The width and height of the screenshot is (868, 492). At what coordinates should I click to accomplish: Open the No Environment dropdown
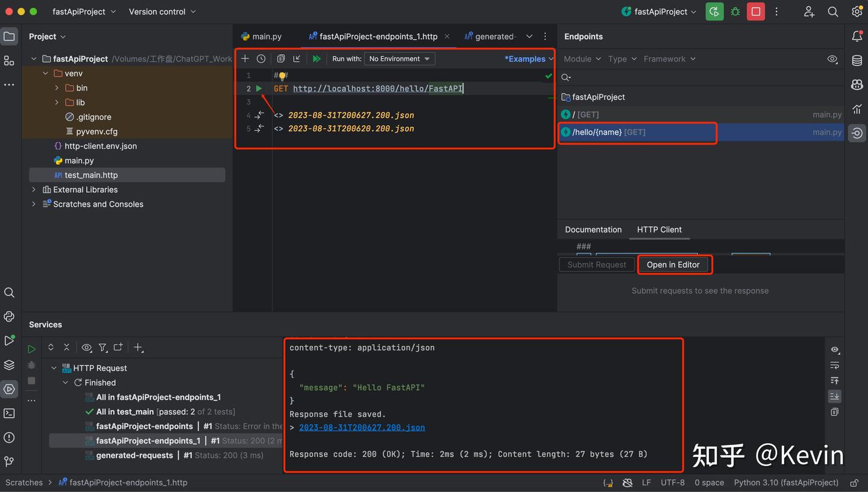click(x=399, y=58)
